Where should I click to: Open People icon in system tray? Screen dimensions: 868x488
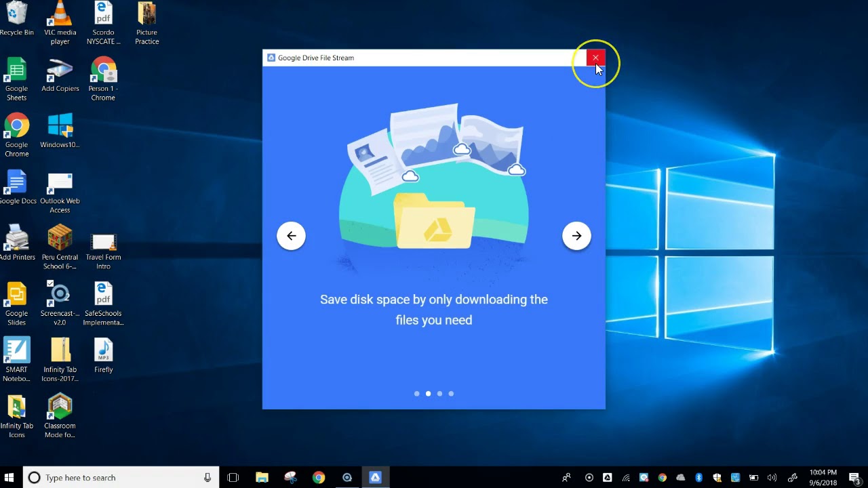tap(566, 478)
